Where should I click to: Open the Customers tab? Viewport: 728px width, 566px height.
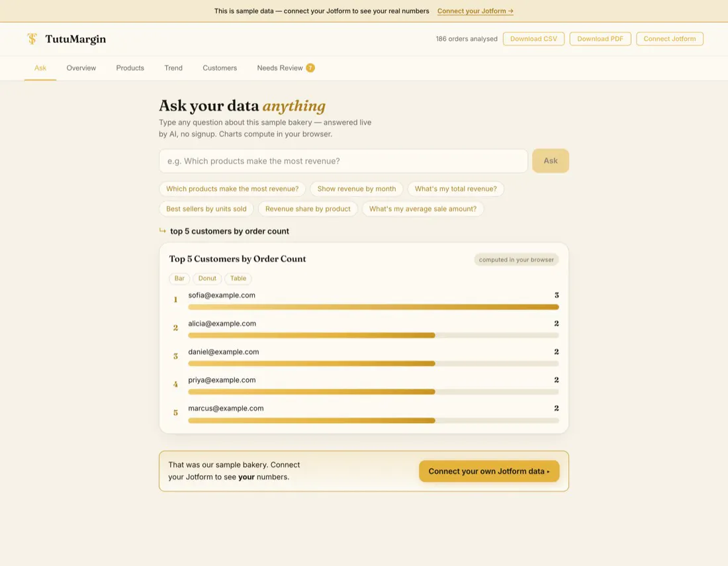click(220, 68)
